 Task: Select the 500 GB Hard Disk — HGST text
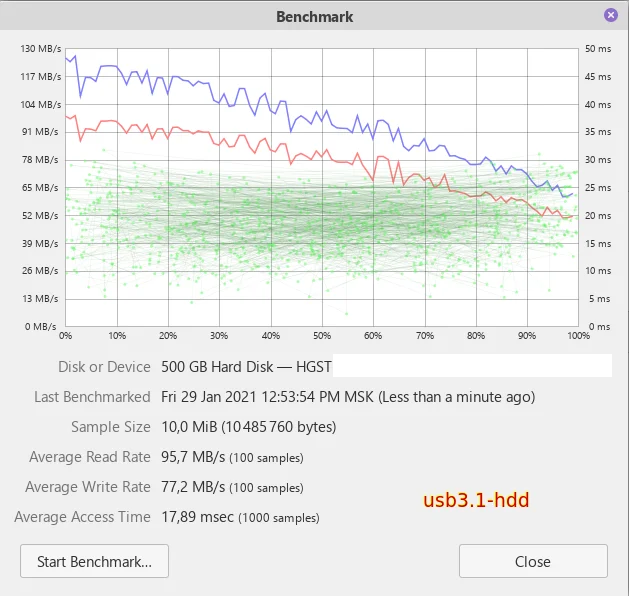pos(246,367)
